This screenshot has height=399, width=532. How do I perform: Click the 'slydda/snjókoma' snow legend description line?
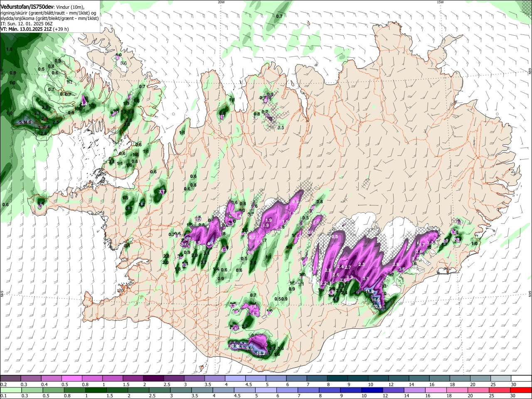point(49,18)
